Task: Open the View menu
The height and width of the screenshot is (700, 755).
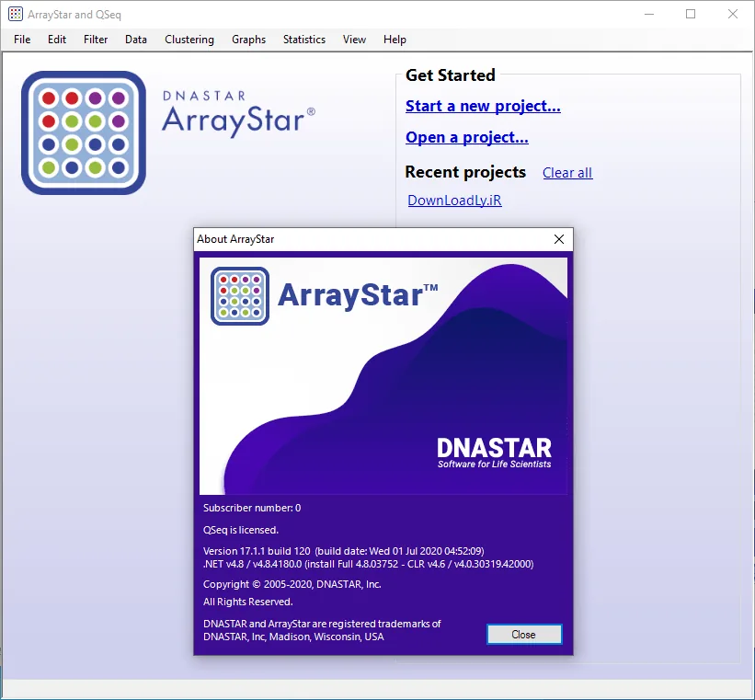Action: 354,40
